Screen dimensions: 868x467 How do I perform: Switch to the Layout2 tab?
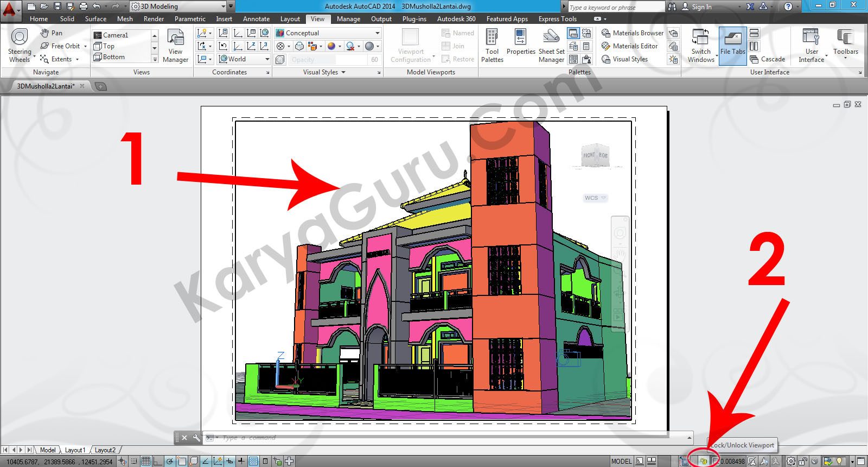(x=105, y=450)
